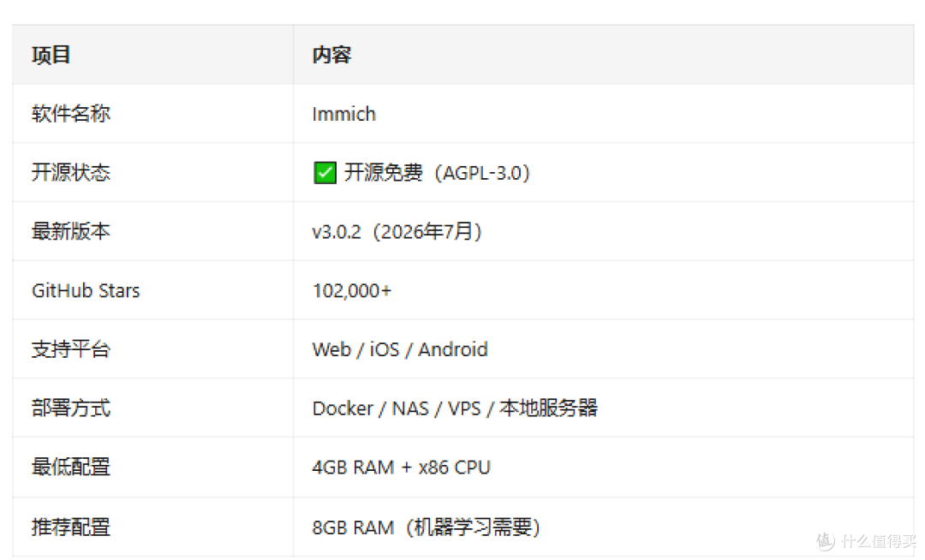Click the row label "推荐配置"
The width and height of the screenshot is (925, 560).
[71, 527]
